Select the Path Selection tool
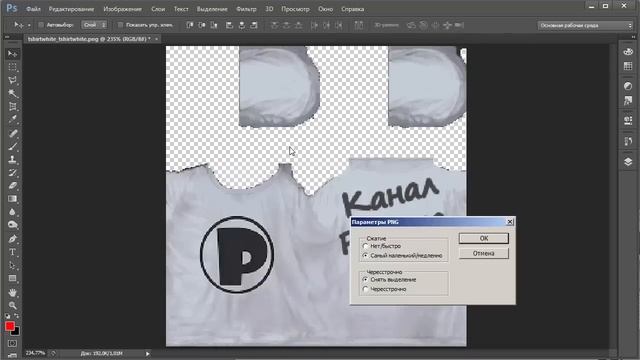 click(x=12, y=266)
